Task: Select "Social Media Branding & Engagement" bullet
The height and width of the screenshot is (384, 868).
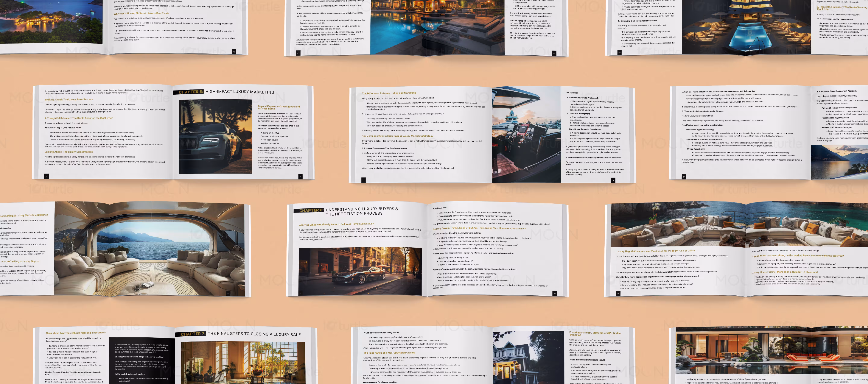Action: (704, 139)
